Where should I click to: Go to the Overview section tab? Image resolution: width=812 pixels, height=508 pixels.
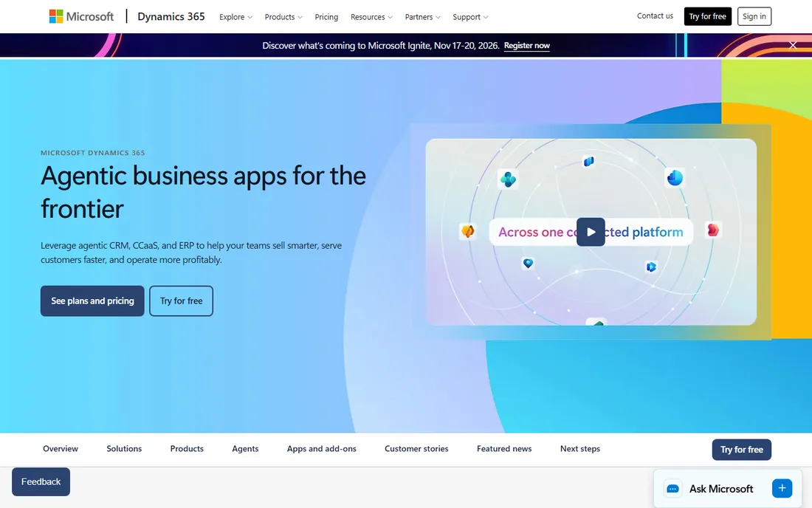pos(61,449)
